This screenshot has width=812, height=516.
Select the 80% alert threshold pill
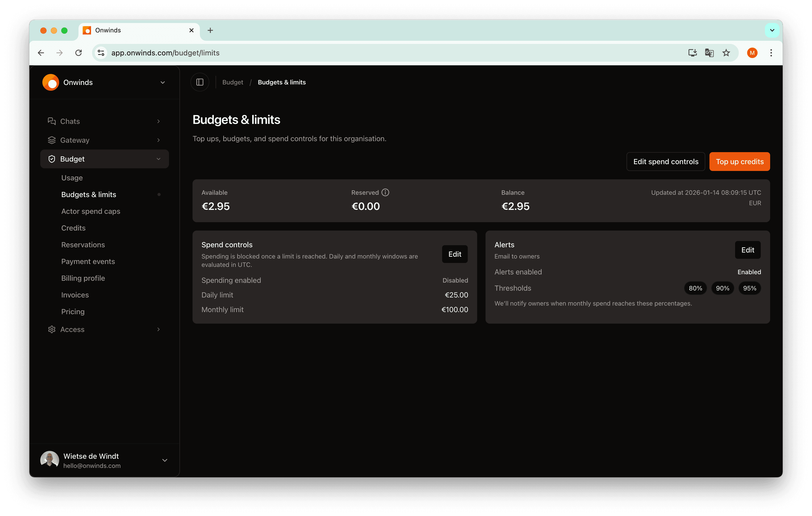coord(695,288)
